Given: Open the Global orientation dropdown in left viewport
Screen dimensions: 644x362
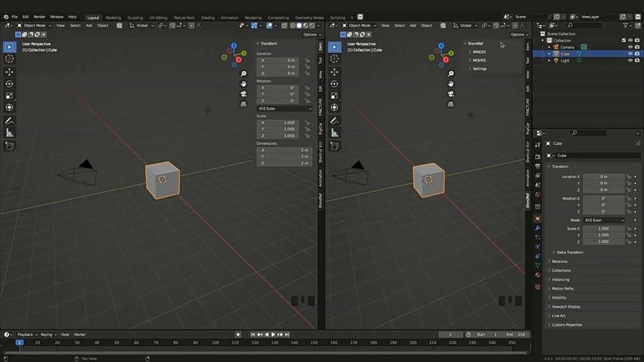Looking at the screenshot, I should pos(142,25).
